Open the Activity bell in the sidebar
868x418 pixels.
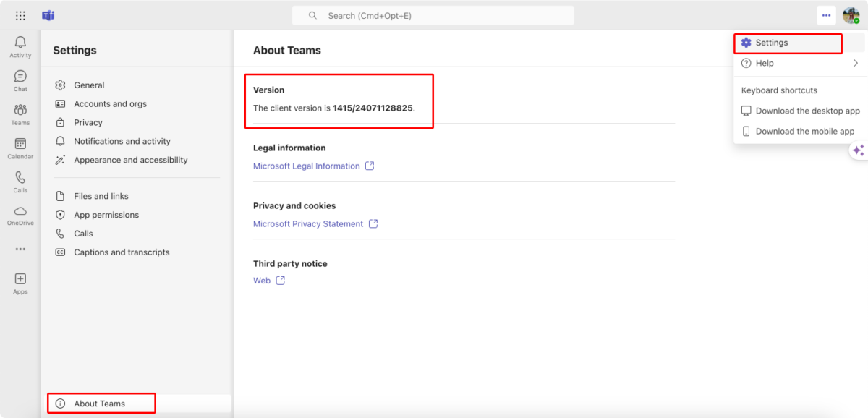[20, 47]
